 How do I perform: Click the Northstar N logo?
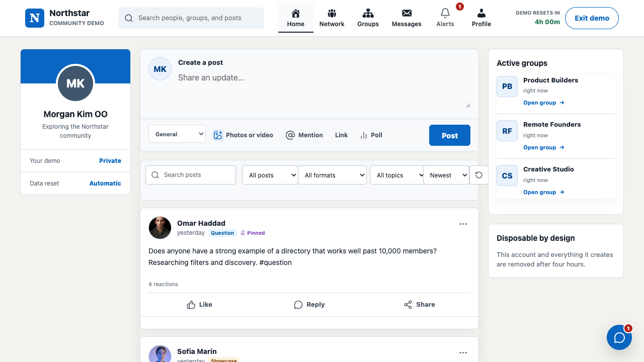(35, 18)
